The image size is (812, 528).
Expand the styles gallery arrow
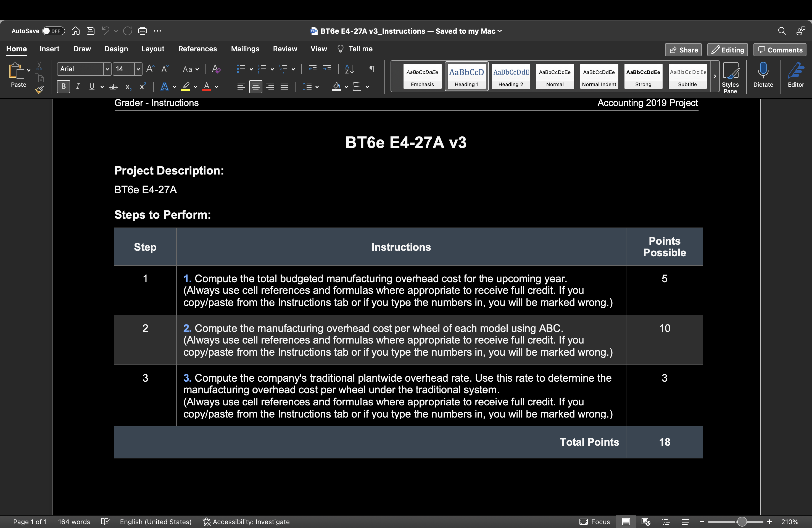point(715,76)
